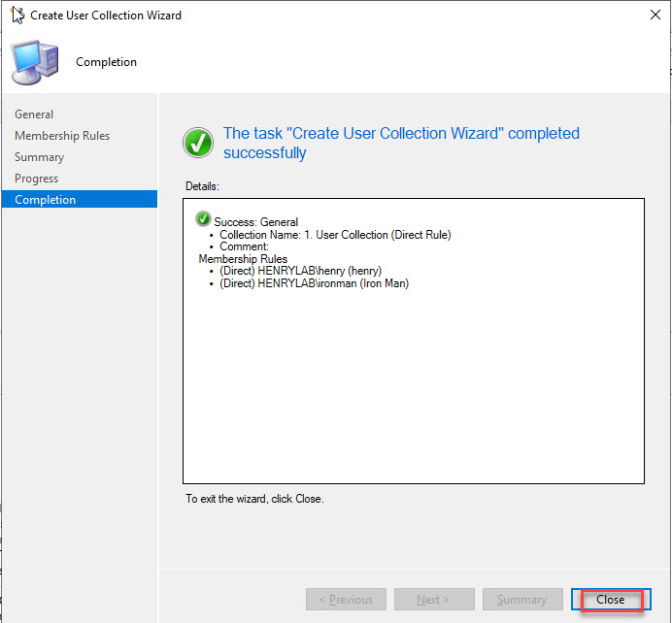This screenshot has height=623, width=672.
Task: Click the wizard icon in the title bar
Action: 17,16
